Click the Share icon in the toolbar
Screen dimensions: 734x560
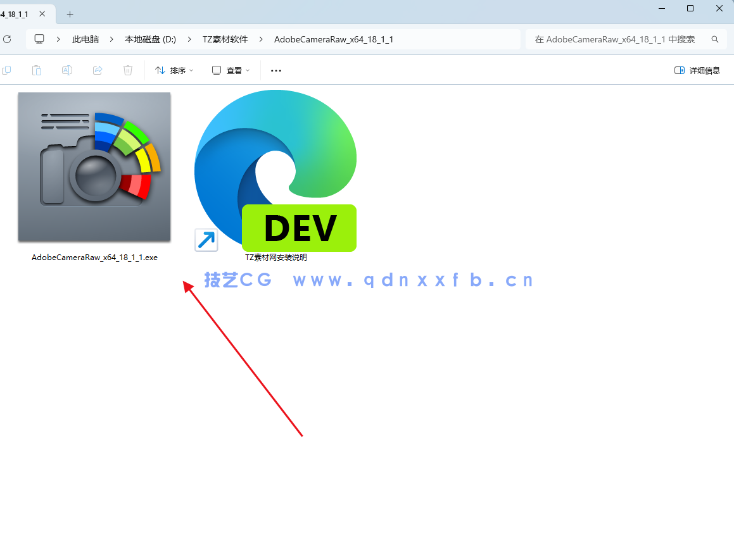(98, 70)
